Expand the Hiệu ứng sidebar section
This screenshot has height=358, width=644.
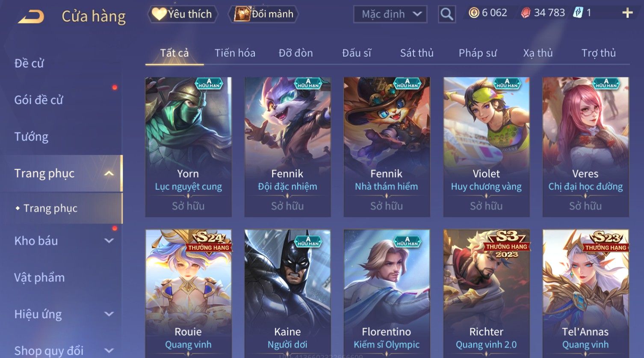tap(109, 314)
